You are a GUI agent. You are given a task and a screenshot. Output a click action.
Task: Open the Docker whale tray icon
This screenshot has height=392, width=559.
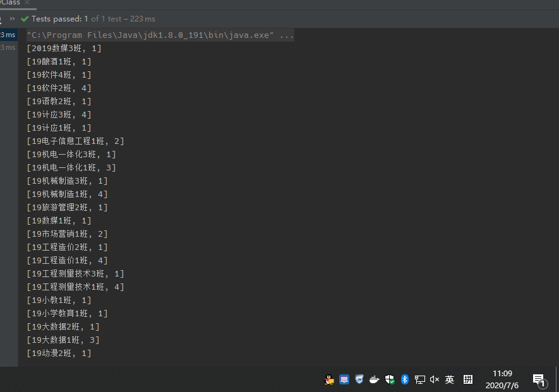click(x=374, y=379)
